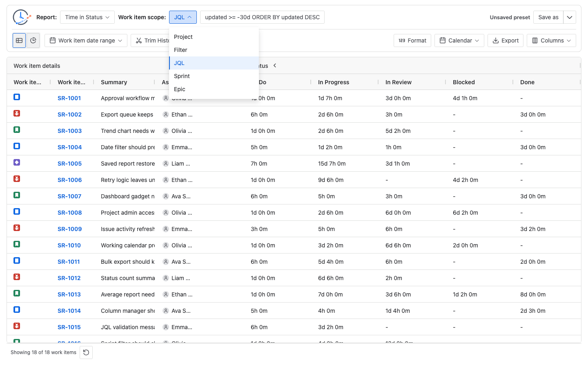
Task: Click task type icon for SR-1011
Action: tap(17, 260)
